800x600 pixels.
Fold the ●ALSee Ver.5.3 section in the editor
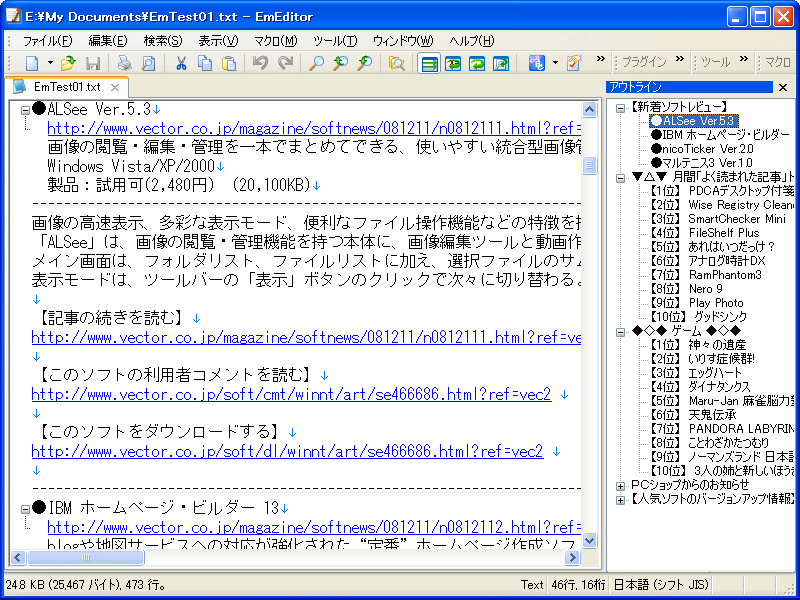click(x=25, y=110)
